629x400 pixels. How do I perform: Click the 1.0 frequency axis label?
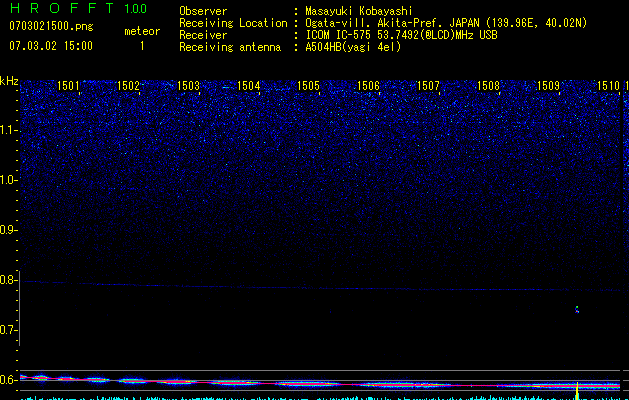[x=7, y=180]
